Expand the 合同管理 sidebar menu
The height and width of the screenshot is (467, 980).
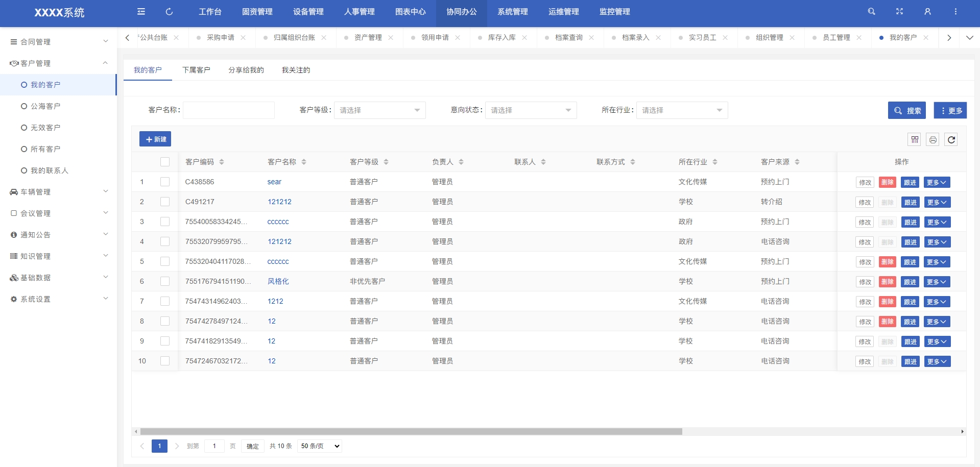click(58, 42)
